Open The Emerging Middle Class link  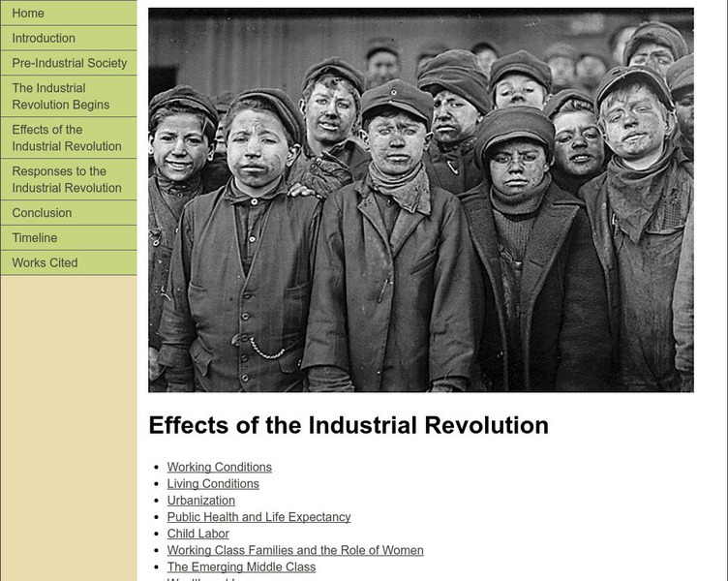tap(241, 567)
